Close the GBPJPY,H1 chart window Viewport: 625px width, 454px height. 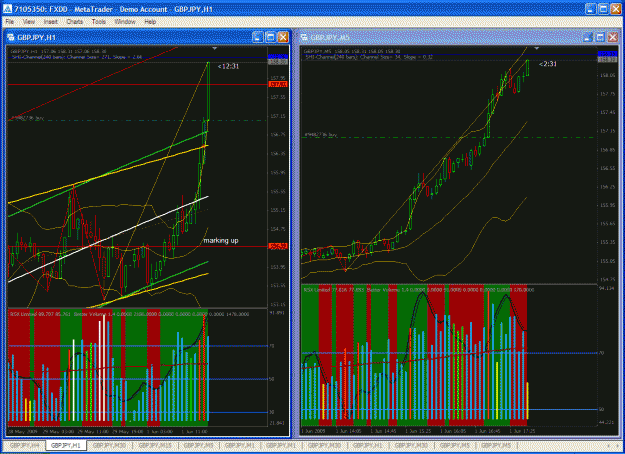point(283,37)
